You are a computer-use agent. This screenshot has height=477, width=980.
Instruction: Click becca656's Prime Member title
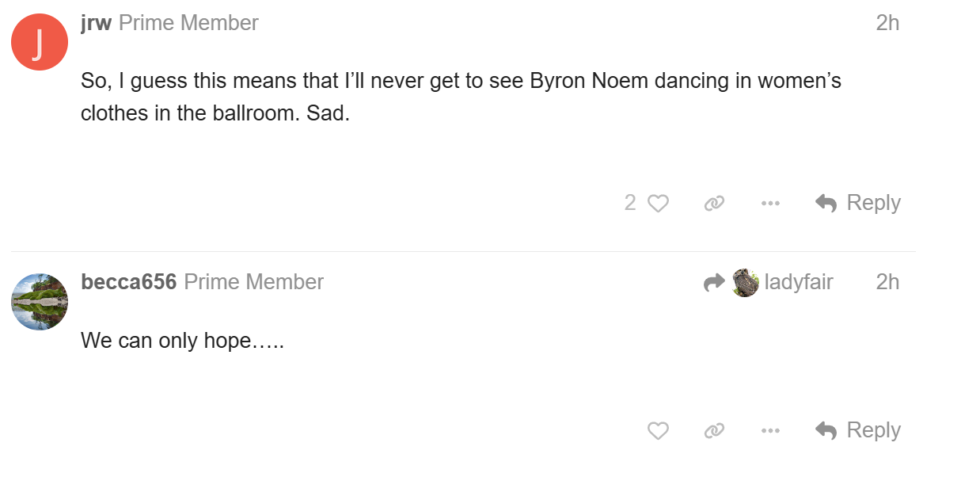[253, 282]
